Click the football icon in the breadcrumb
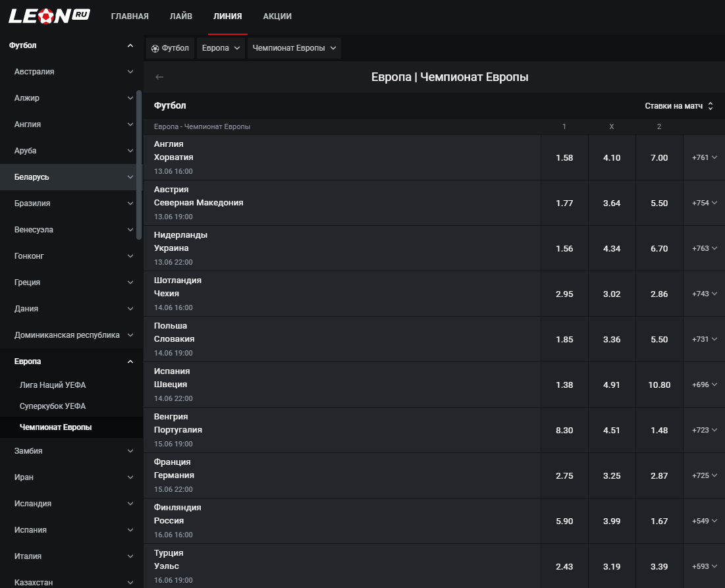The height and width of the screenshot is (588, 725). pos(155,49)
